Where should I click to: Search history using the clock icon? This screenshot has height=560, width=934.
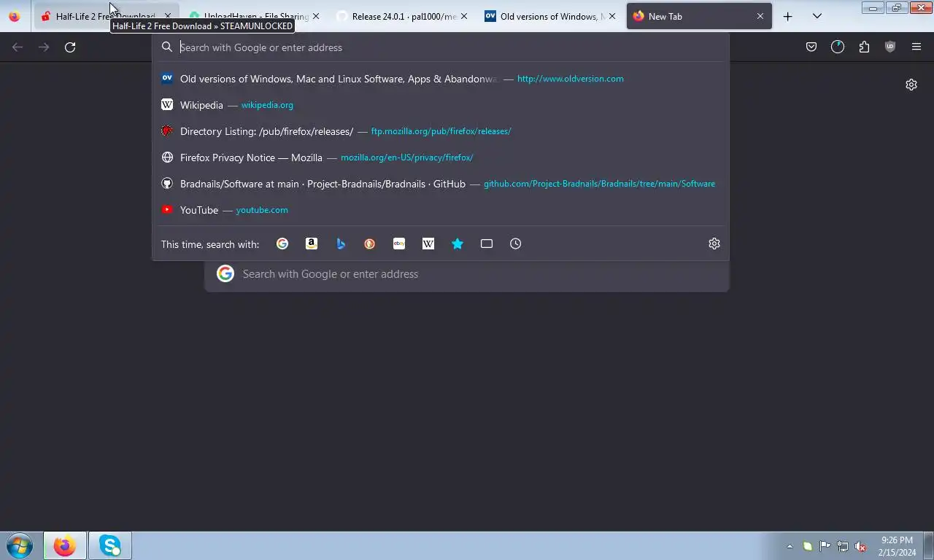[516, 244]
